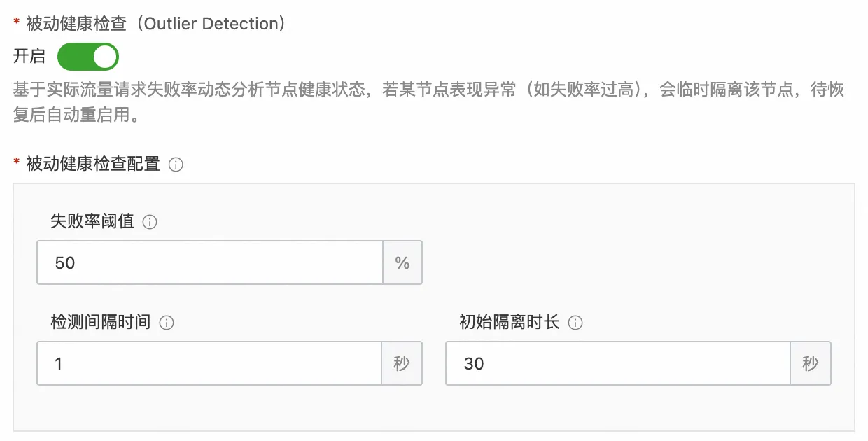This screenshot has width=868, height=441.
Task: Click info icon next to 失败率阈值
Action: pos(150,223)
